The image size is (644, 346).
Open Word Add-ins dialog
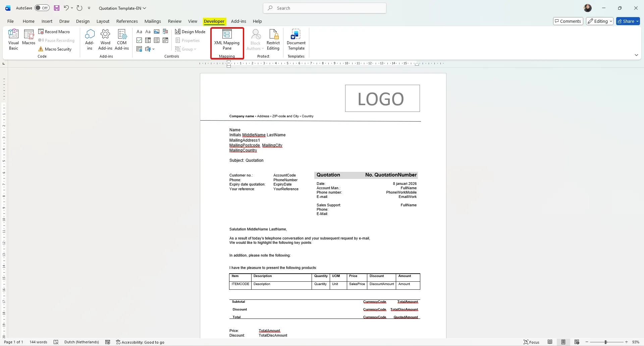coord(105,40)
